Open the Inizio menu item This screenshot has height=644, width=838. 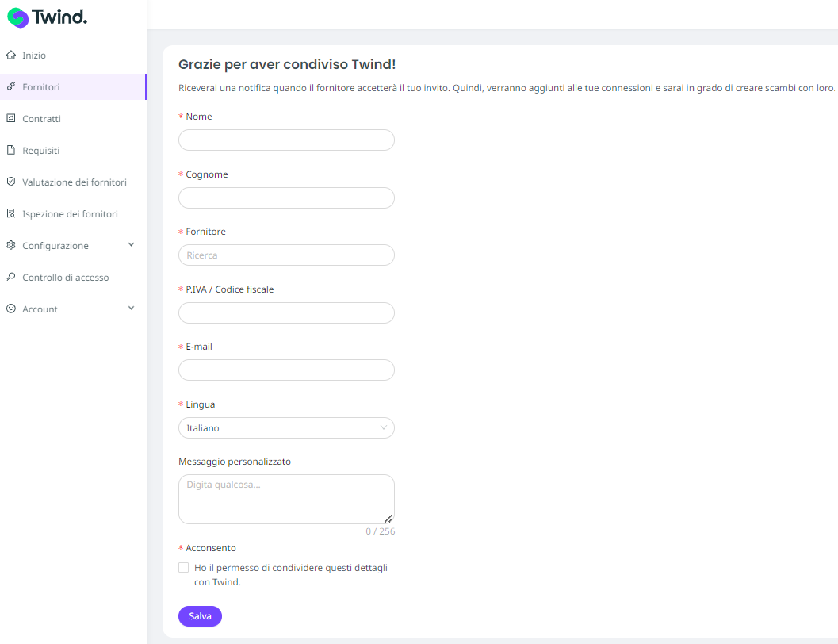[73, 55]
